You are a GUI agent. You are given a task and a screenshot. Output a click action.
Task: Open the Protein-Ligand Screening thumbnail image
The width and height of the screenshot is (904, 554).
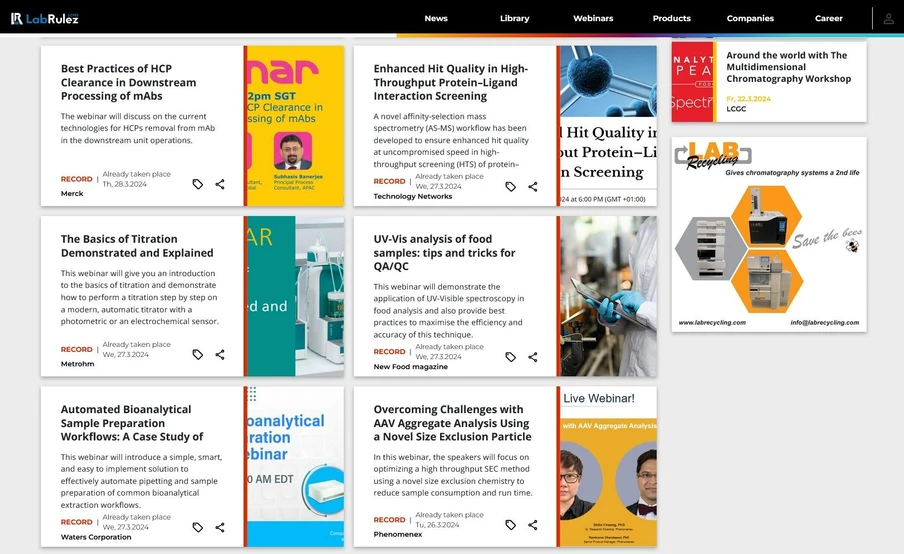[x=607, y=126]
